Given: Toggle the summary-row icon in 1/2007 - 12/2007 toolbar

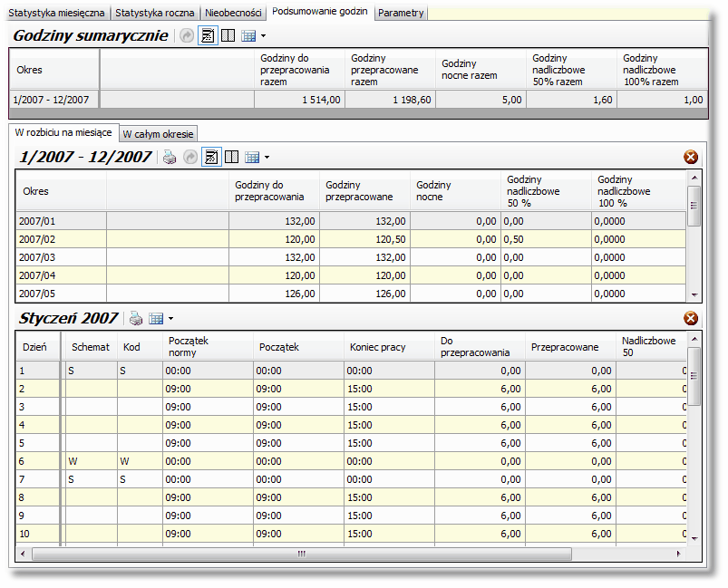Looking at the screenshot, I should 211,158.
